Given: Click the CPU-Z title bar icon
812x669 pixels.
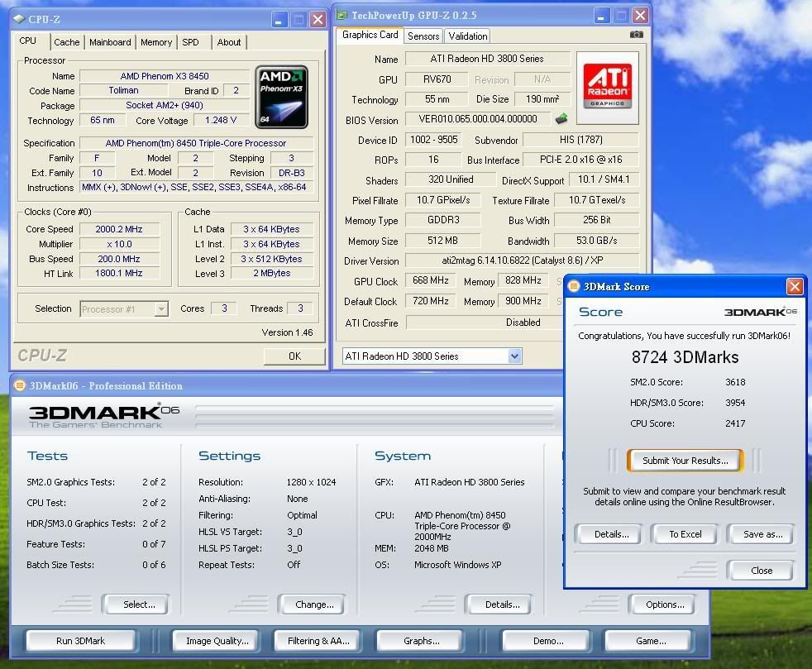Looking at the screenshot, I should coord(19,19).
